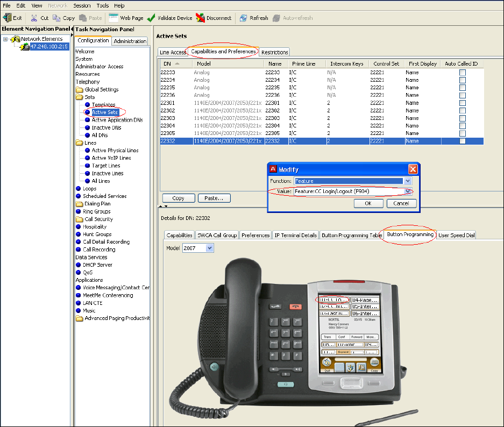Click the Copy toolbar icon

[56, 18]
